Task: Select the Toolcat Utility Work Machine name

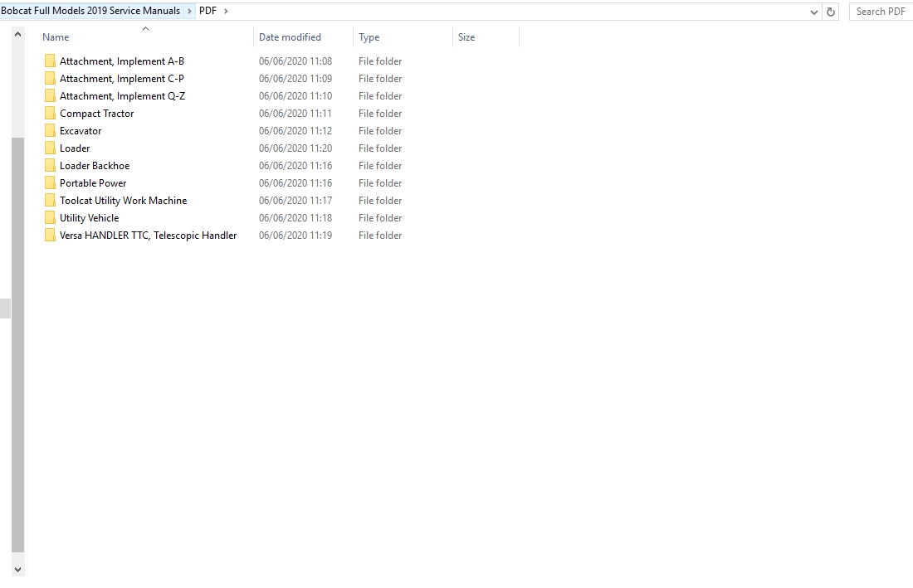Action: coord(123,201)
